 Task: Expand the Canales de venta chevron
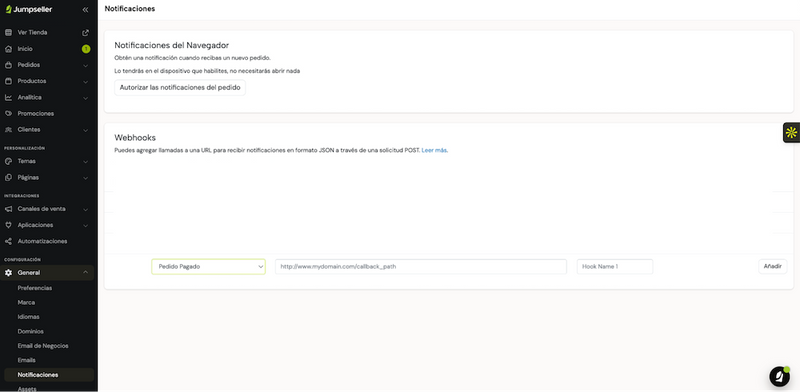tap(85, 209)
